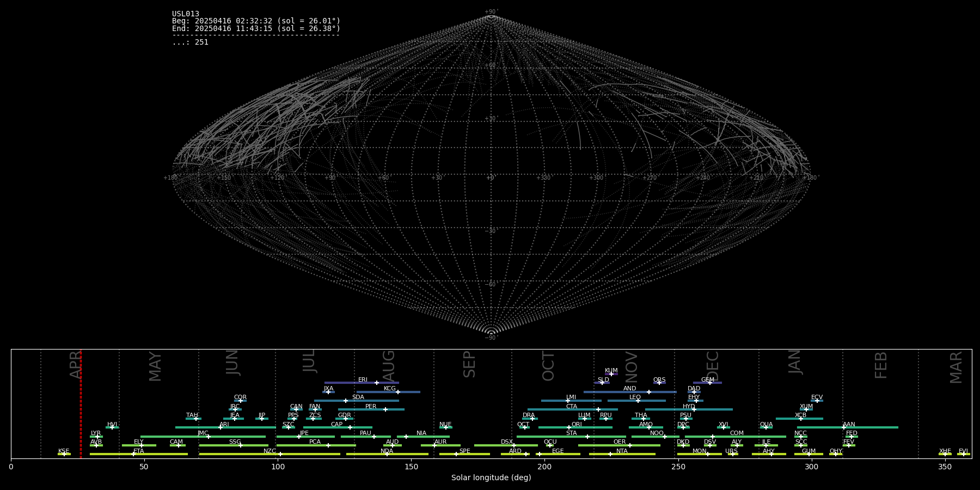Select the CAP shower label
Image resolution: width=980 pixels, height=490 pixels.
point(337,425)
